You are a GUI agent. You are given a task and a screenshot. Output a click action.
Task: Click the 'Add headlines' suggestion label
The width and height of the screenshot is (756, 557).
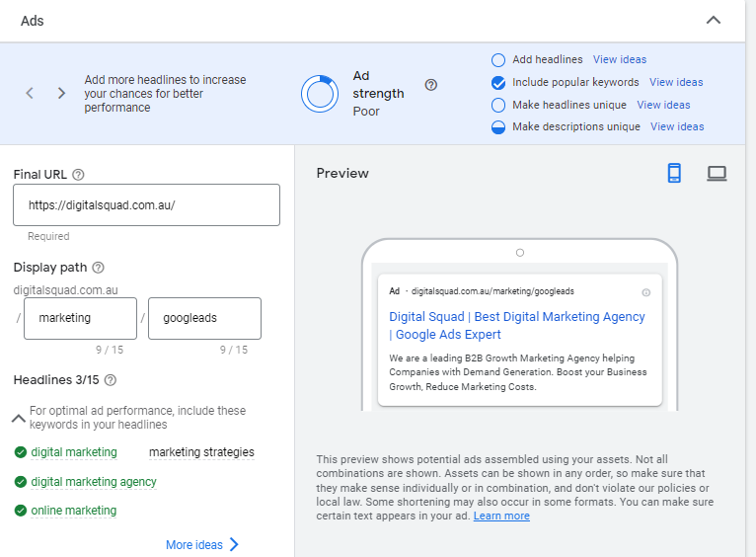(547, 59)
